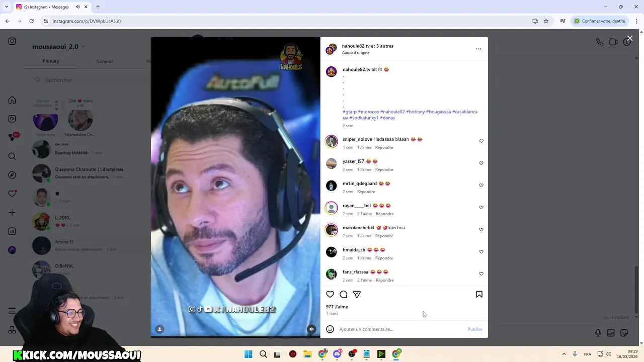644x362 pixels.
Task: Like mrtin_qdegaard's comment
Action: (x=481, y=186)
